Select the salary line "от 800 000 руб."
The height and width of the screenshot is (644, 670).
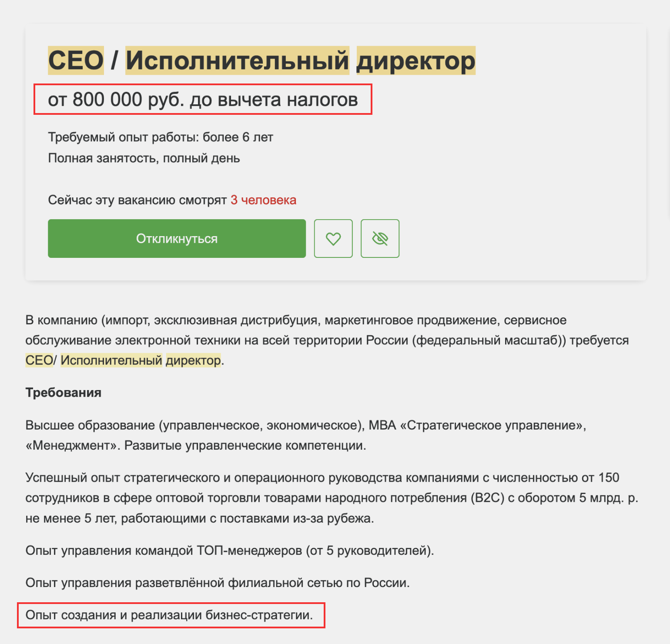point(203,100)
